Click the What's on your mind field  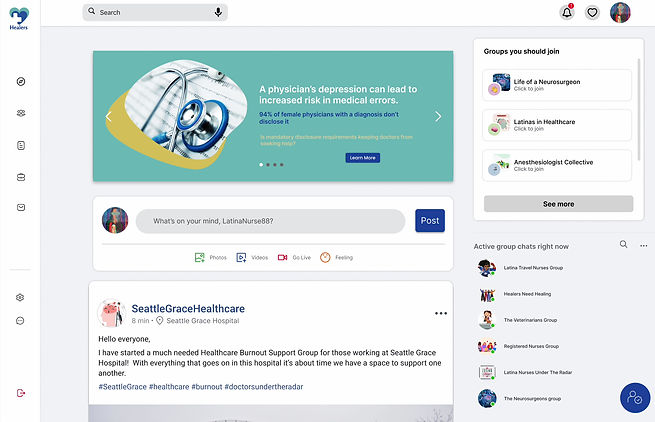[270, 221]
